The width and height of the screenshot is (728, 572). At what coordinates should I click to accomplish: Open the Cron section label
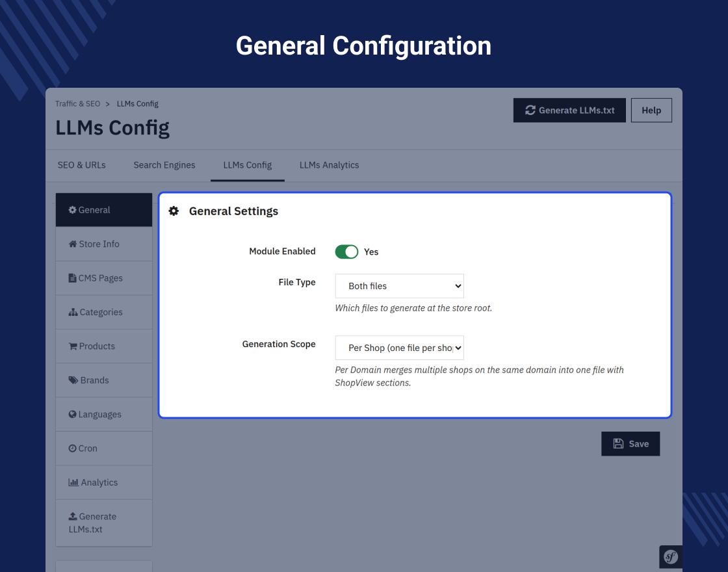(88, 448)
